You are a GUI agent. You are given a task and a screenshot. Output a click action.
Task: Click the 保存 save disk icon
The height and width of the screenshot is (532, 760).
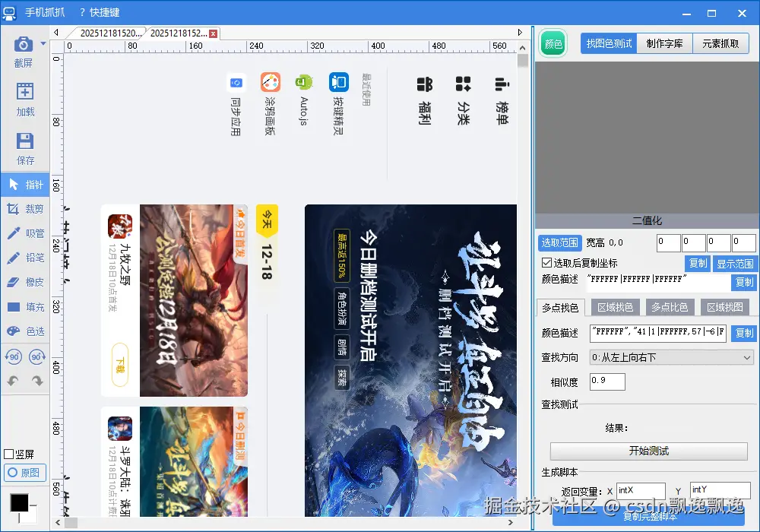25,141
